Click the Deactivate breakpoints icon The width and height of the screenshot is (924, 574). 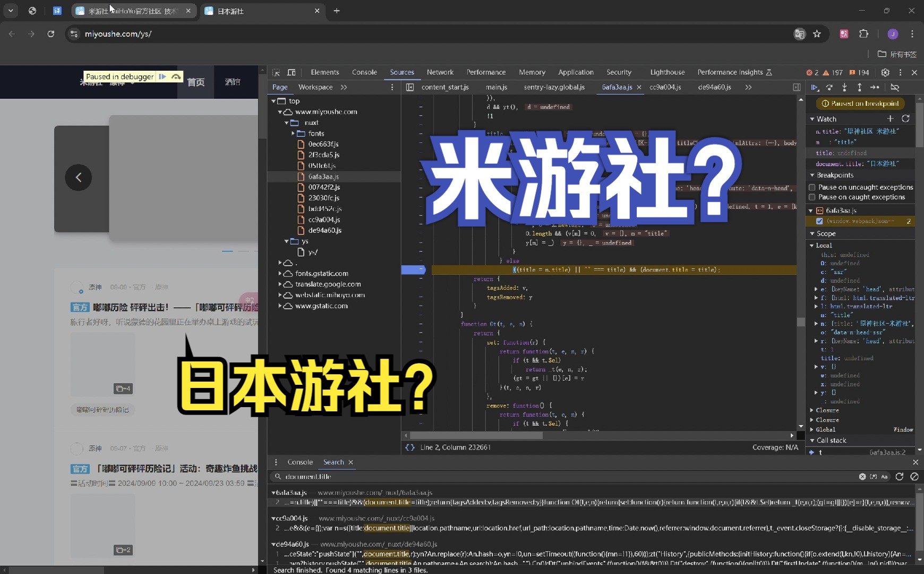[x=895, y=87]
